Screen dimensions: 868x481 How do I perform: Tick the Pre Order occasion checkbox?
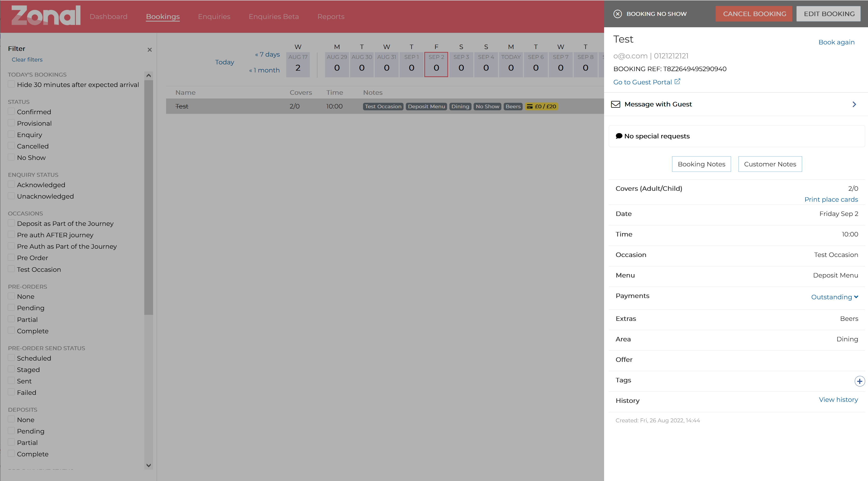point(11,257)
